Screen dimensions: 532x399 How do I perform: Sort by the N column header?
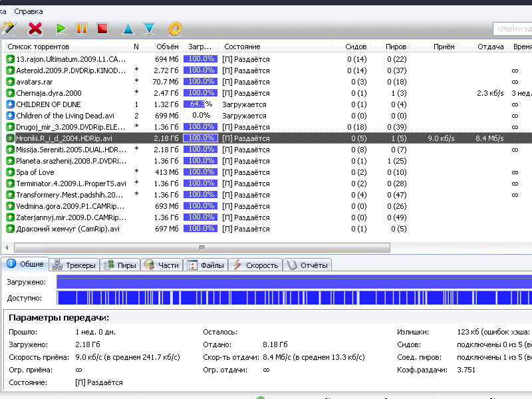pos(136,47)
